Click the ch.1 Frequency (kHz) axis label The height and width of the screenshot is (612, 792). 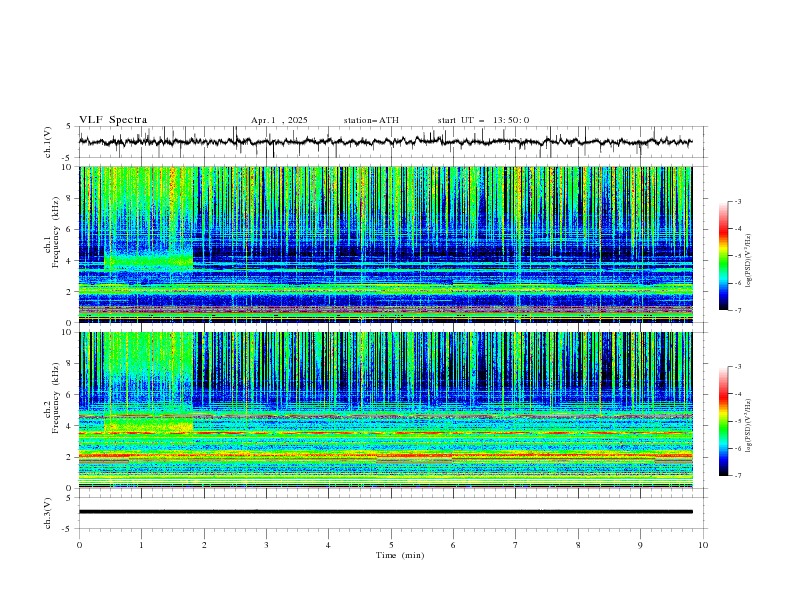pos(52,232)
